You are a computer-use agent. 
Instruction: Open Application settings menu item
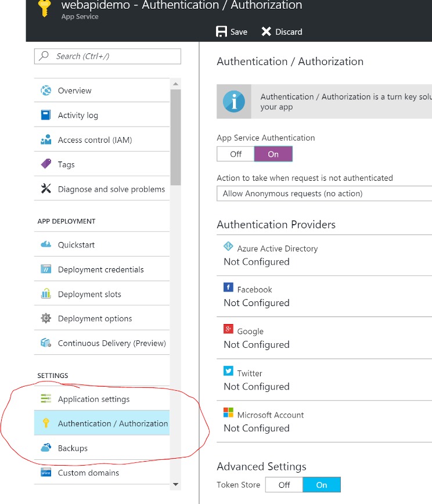click(93, 399)
